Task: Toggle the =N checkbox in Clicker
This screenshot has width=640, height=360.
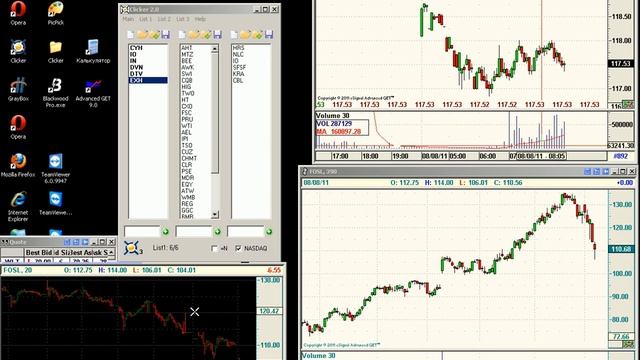Action: coord(214,248)
